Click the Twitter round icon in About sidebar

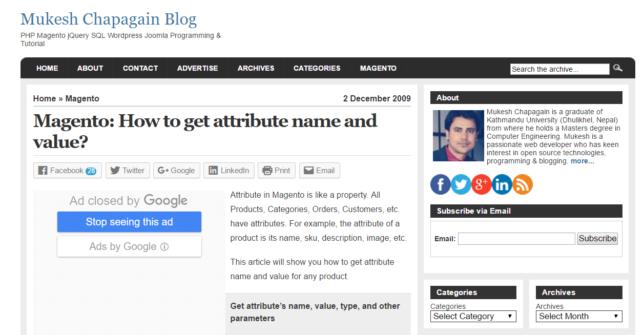click(461, 184)
